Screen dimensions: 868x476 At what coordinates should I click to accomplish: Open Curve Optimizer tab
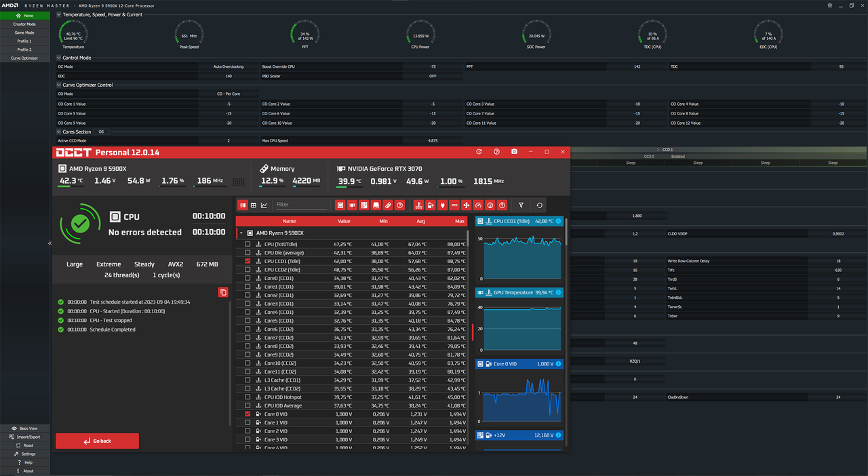coord(24,58)
